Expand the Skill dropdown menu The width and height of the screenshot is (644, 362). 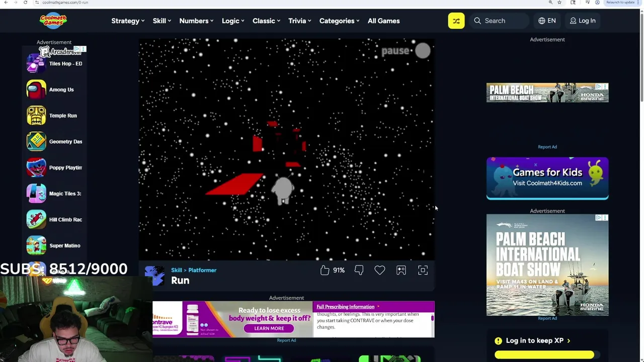click(162, 21)
